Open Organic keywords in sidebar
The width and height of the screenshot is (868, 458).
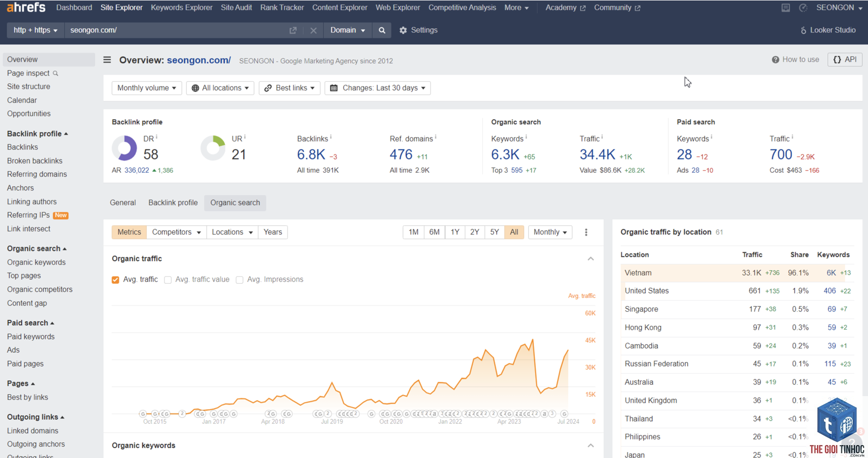coord(36,262)
